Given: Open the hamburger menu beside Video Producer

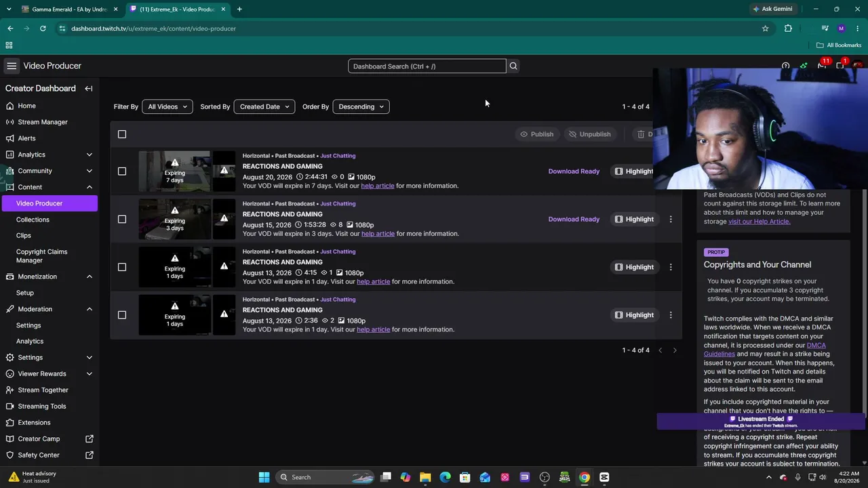Looking at the screenshot, I should click(12, 66).
